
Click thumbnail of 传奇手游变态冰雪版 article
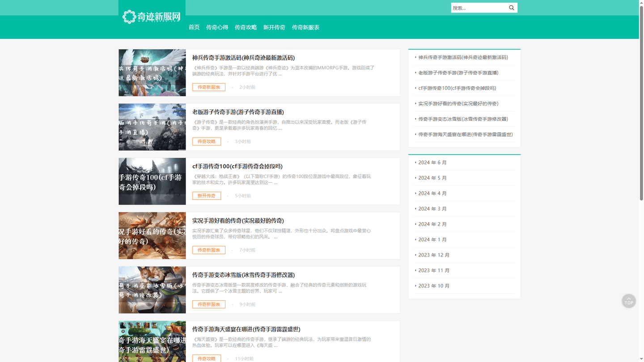[x=152, y=290]
